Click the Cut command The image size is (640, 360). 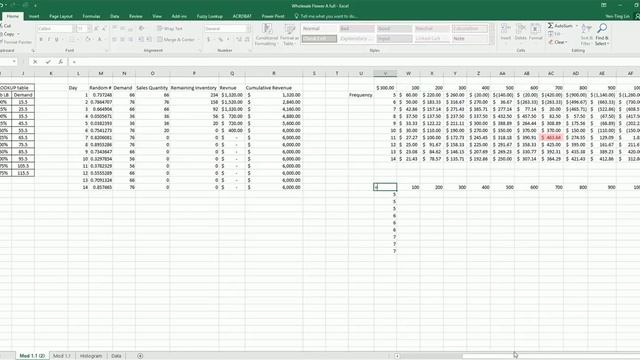6,26
